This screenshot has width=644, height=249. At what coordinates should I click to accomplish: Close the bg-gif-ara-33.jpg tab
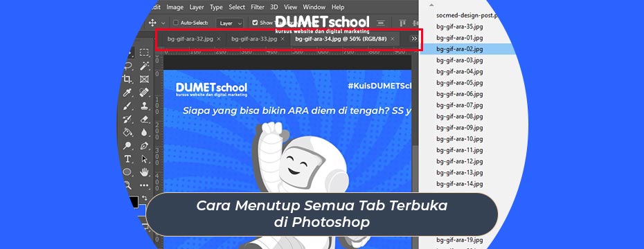tap(283, 39)
